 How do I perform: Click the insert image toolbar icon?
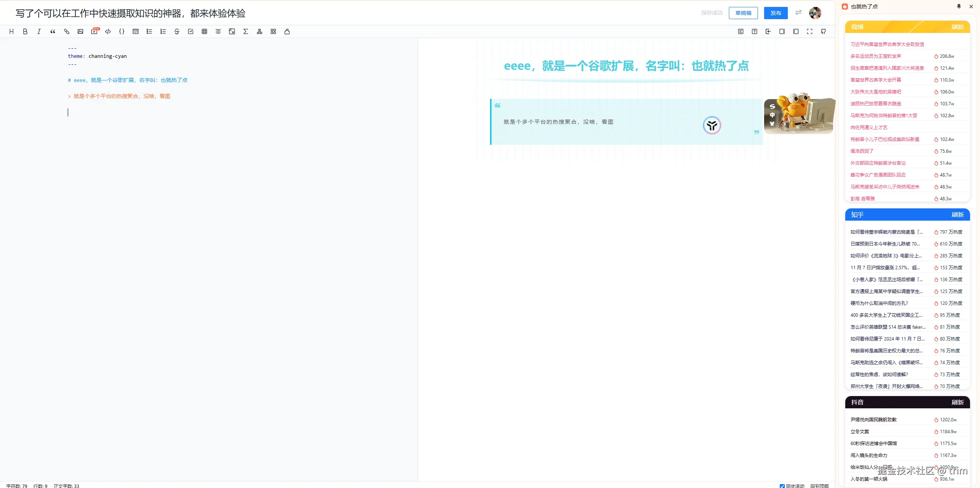(80, 31)
